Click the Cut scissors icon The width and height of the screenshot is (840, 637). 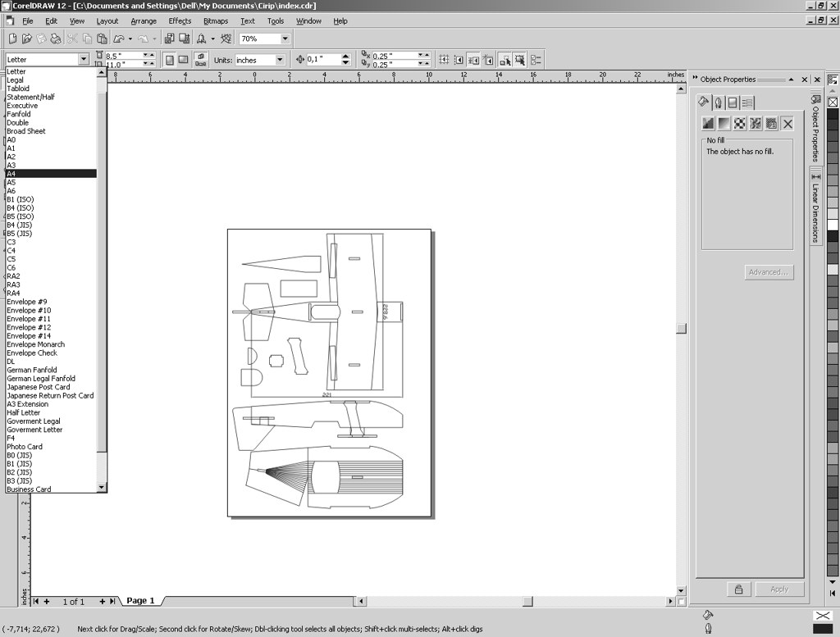click(72, 39)
